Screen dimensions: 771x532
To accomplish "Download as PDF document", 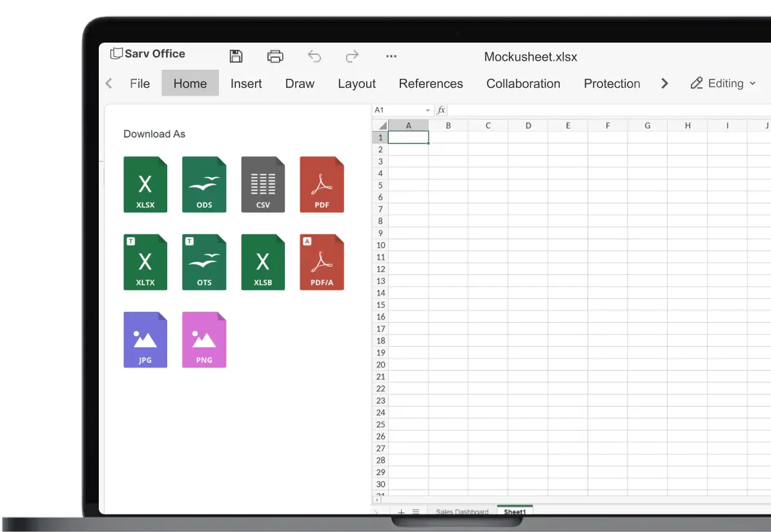I will point(322,185).
